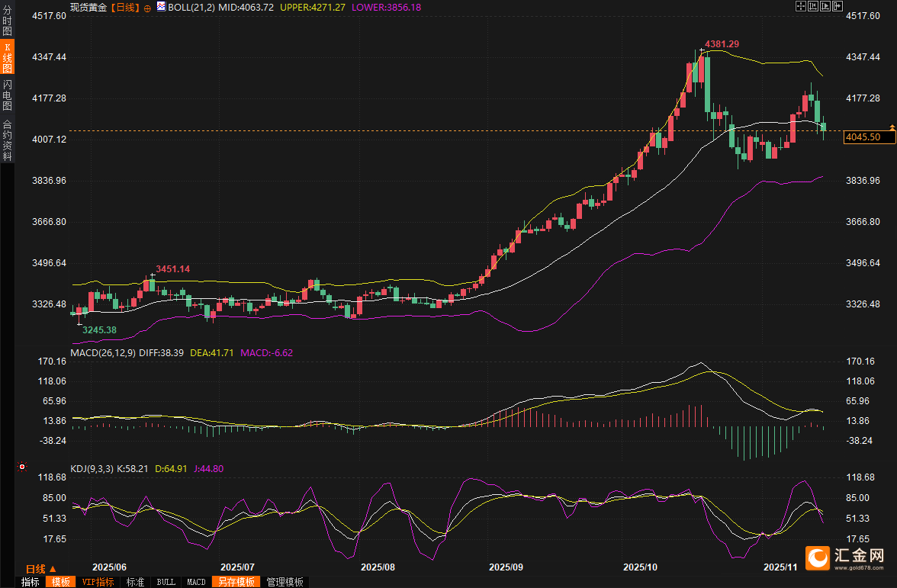The height and width of the screenshot is (588, 897).
Task: Click the 另存模板 button
Action: click(236, 582)
